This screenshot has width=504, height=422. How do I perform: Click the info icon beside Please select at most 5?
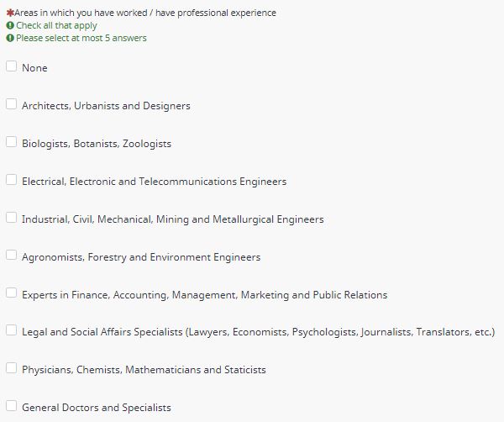click(10, 38)
